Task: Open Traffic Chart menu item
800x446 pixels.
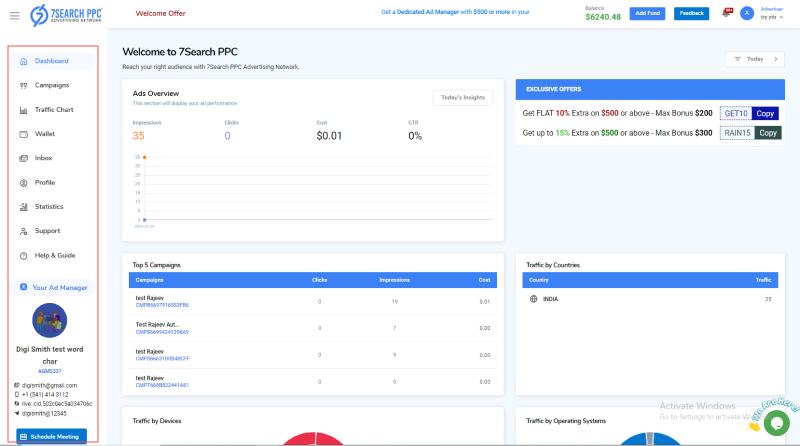Action: [x=52, y=110]
